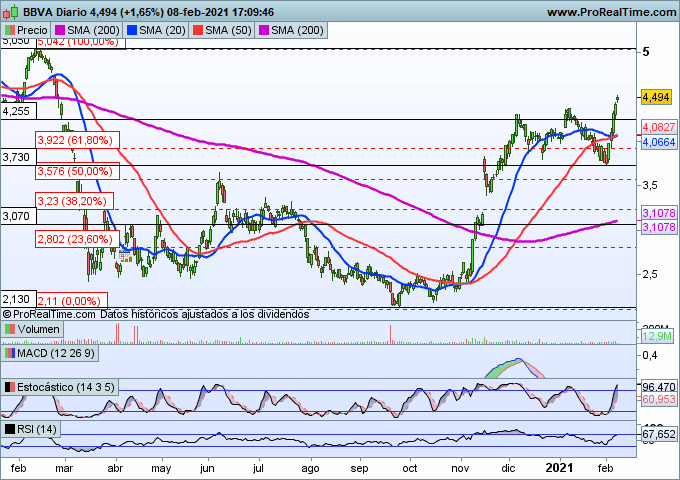This screenshot has width=680, height=480.
Task: Click the dic month on time axis
Action: (x=508, y=469)
